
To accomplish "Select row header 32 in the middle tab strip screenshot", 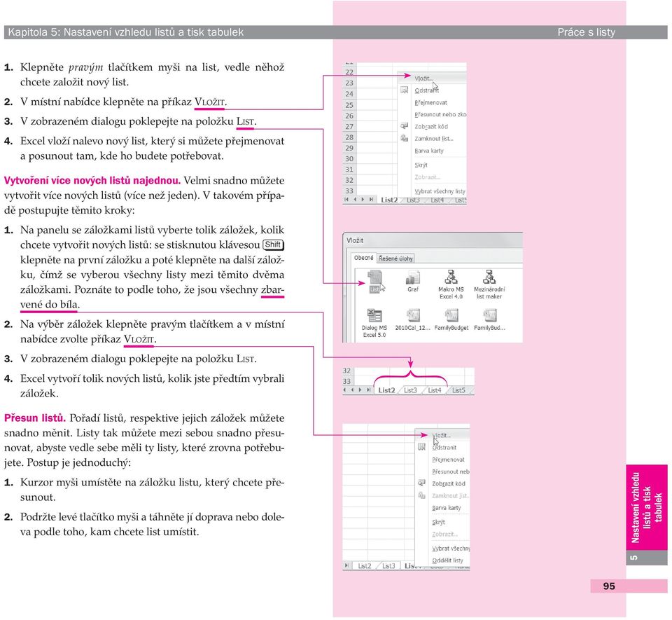I will 347,371.
